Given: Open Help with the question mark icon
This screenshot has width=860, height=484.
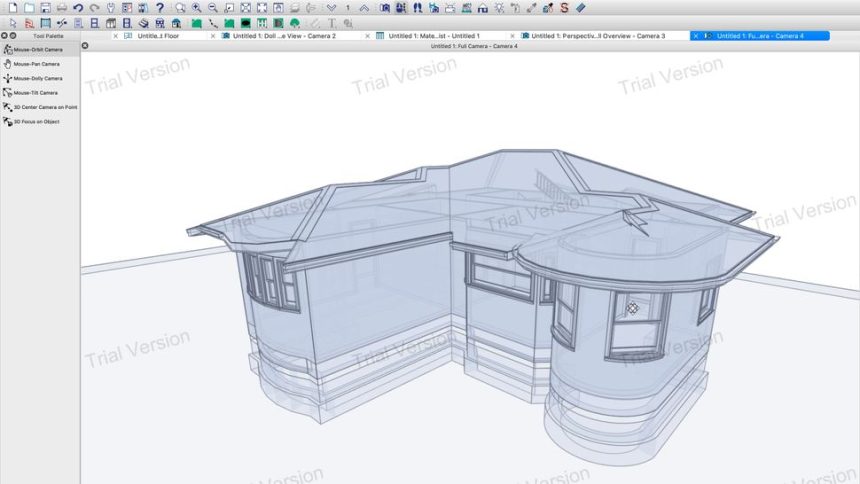Looking at the screenshot, I should coord(160,8).
